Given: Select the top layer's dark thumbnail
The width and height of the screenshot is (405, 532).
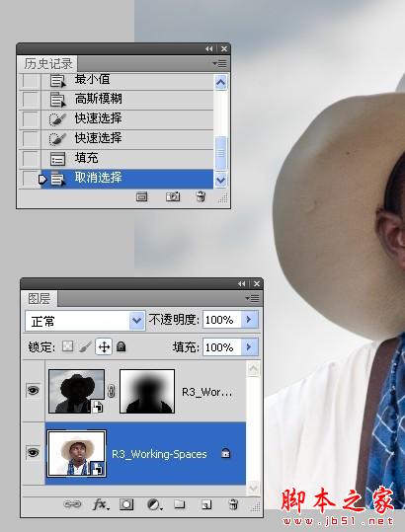Looking at the screenshot, I should [76, 391].
